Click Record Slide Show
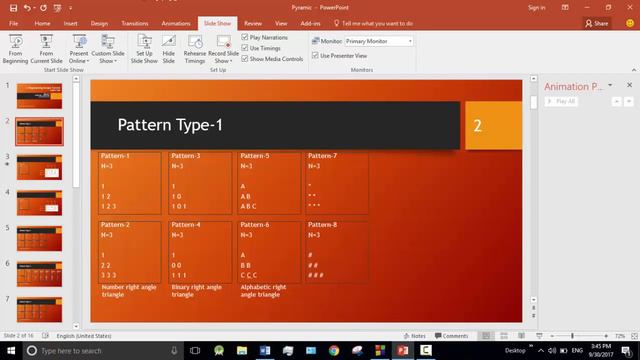The height and width of the screenshot is (360, 640). (223, 49)
